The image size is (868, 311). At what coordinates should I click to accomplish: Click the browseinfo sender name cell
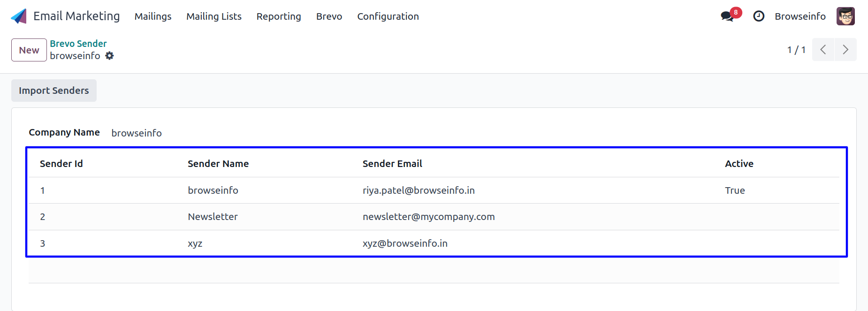pos(213,190)
